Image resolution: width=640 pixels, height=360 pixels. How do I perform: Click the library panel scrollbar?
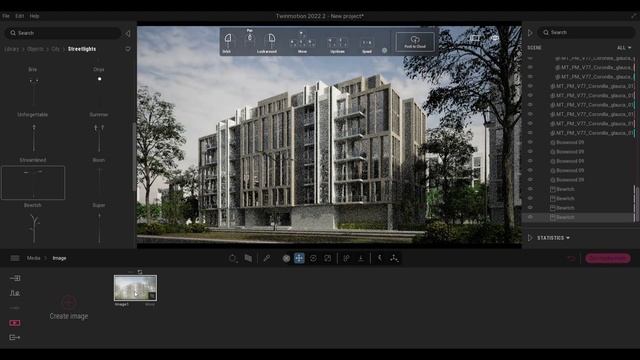pos(134,157)
